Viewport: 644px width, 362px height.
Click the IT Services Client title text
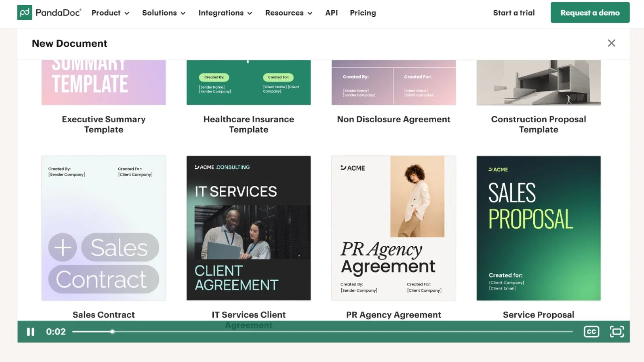[x=249, y=315]
